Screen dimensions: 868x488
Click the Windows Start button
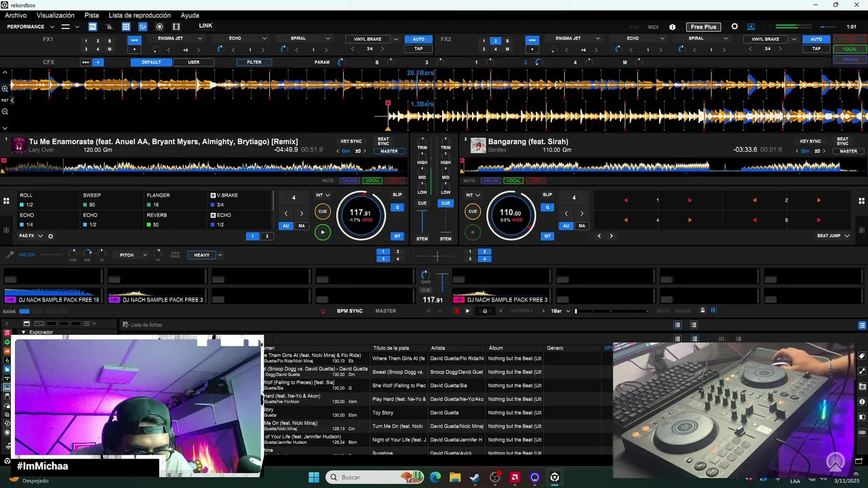[x=313, y=477]
